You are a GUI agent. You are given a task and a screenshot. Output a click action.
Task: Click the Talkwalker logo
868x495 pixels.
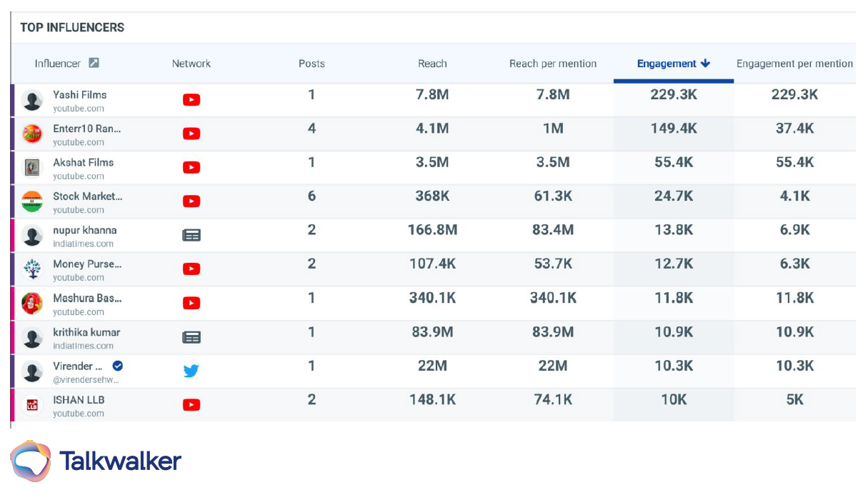(x=96, y=461)
